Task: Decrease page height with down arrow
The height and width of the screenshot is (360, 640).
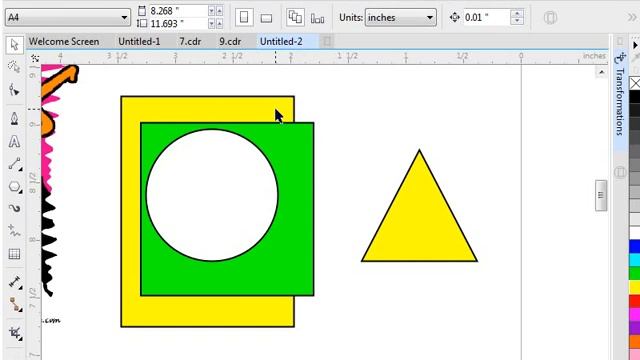Action: pyautogui.click(x=211, y=24)
